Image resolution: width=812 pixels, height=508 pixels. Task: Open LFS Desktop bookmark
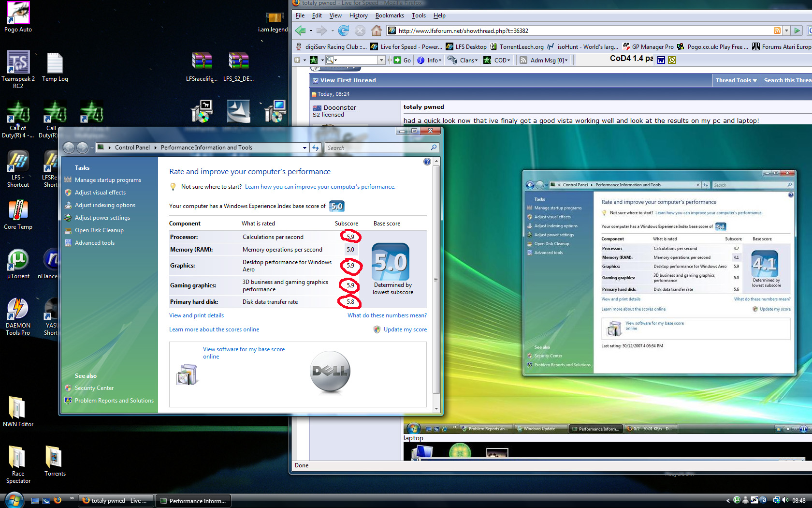click(466, 47)
